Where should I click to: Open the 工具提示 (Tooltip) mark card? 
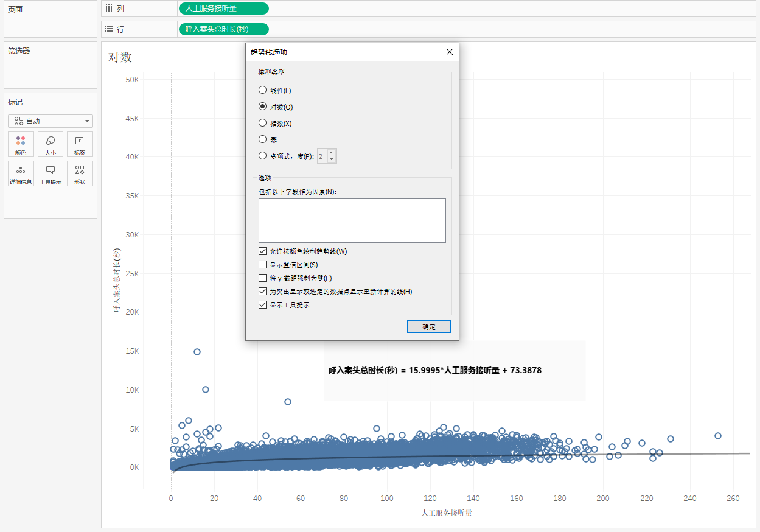point(51,173)
